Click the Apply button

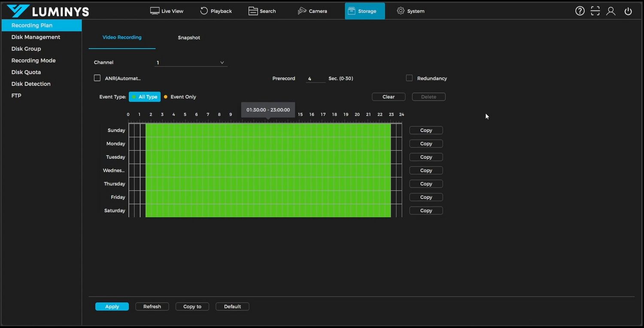[112, 307]
